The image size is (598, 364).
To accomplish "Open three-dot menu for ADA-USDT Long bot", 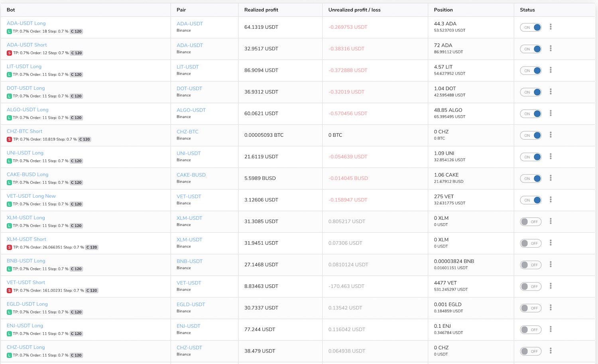I will pos(551,27).
